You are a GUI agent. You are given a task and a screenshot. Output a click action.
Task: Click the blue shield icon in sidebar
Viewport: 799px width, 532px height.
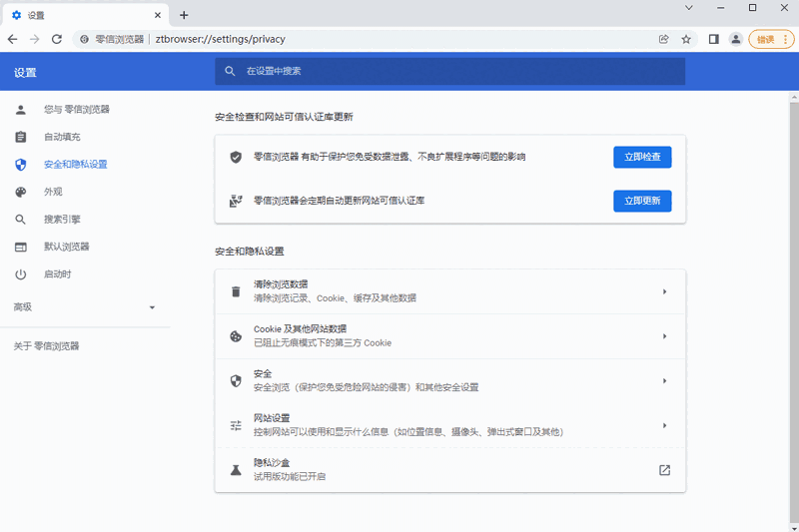point(20,165)
